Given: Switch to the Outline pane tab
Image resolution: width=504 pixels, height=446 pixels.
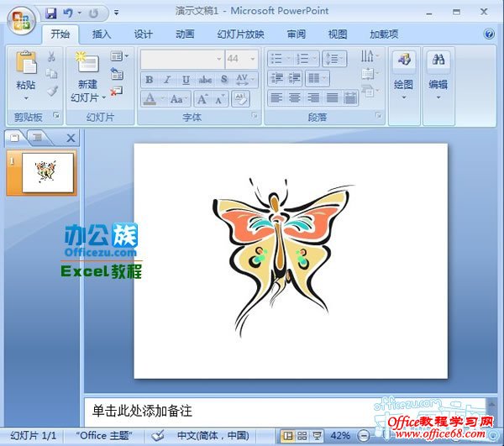Looking at the screenshot, I should 38,138.
